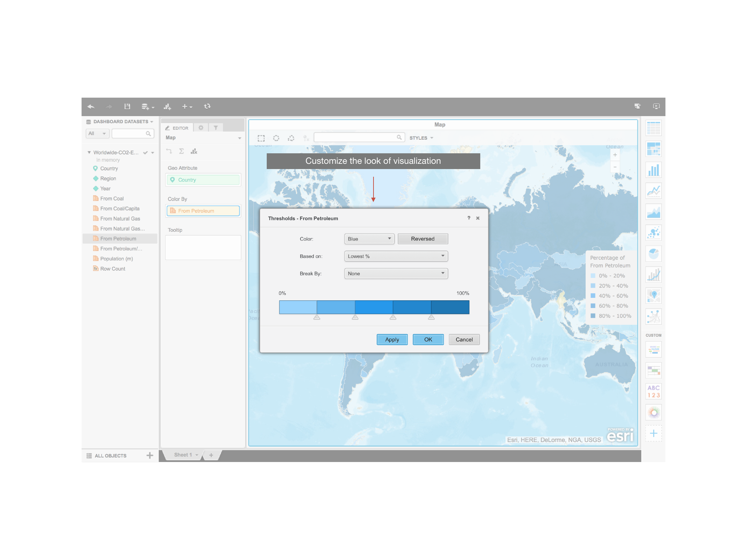The width and height of the screenshot is (747, 560).
Task: Switch to the filter funnel tab
Action: tap(216, 128)
